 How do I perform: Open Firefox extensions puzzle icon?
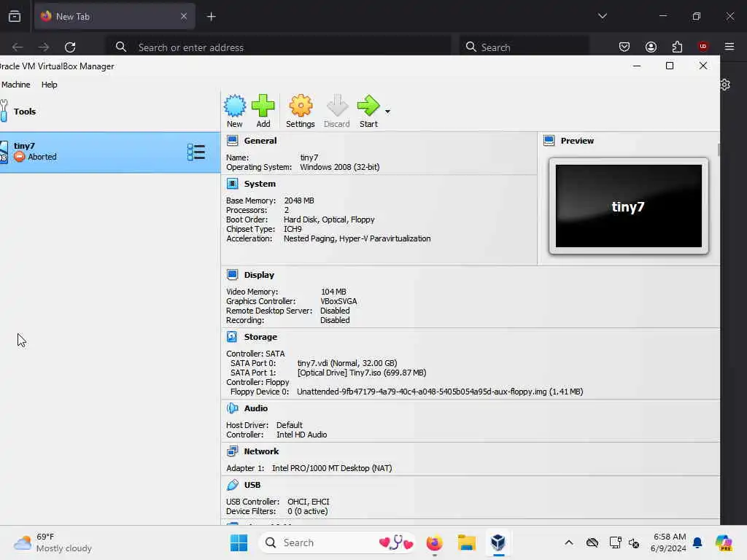coord(677,47)
